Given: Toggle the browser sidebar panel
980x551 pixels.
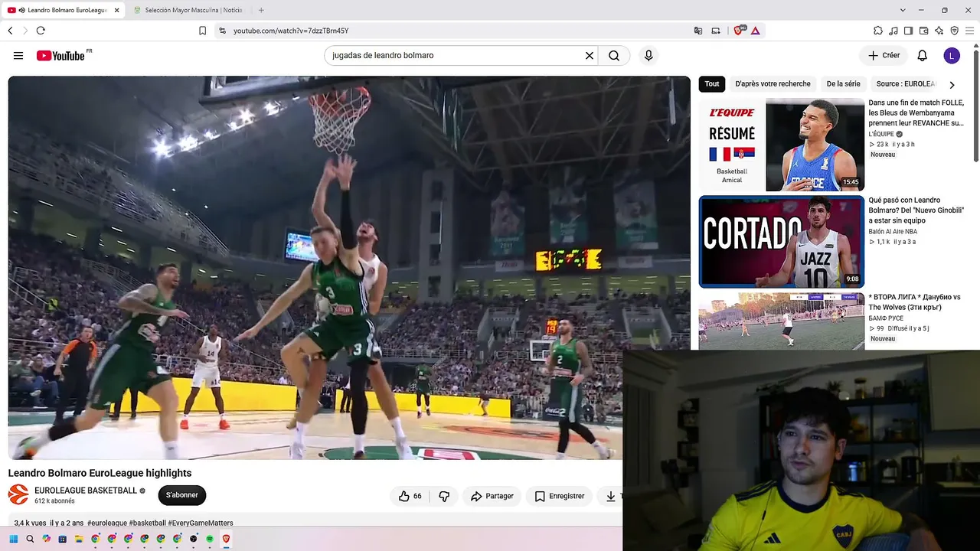Looking at the screenshot, I should [908, 31].
